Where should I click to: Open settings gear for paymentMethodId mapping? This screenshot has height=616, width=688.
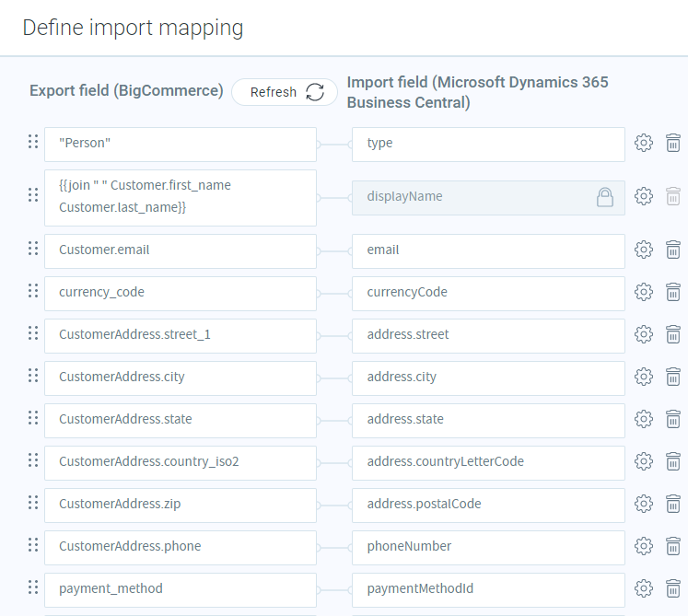(x=643, y=588)
